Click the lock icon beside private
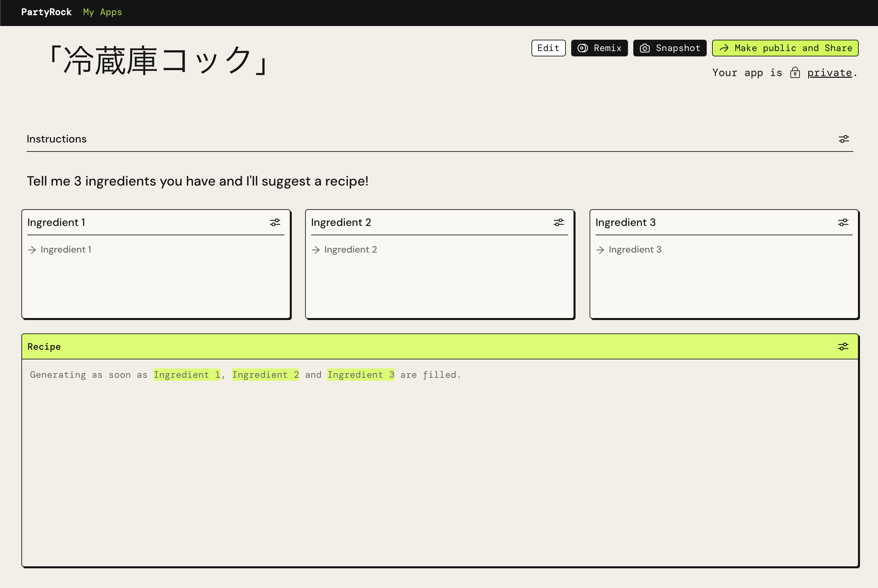 (x=795, y=73)
